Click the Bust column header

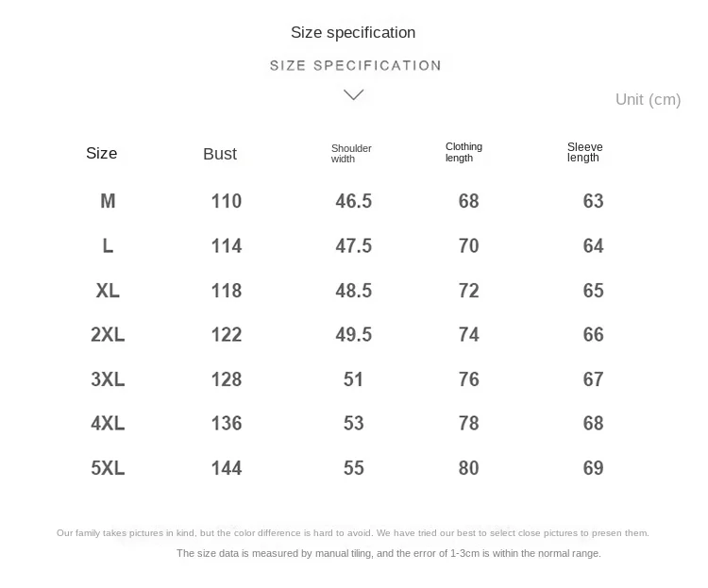click(x=220, y=154)
